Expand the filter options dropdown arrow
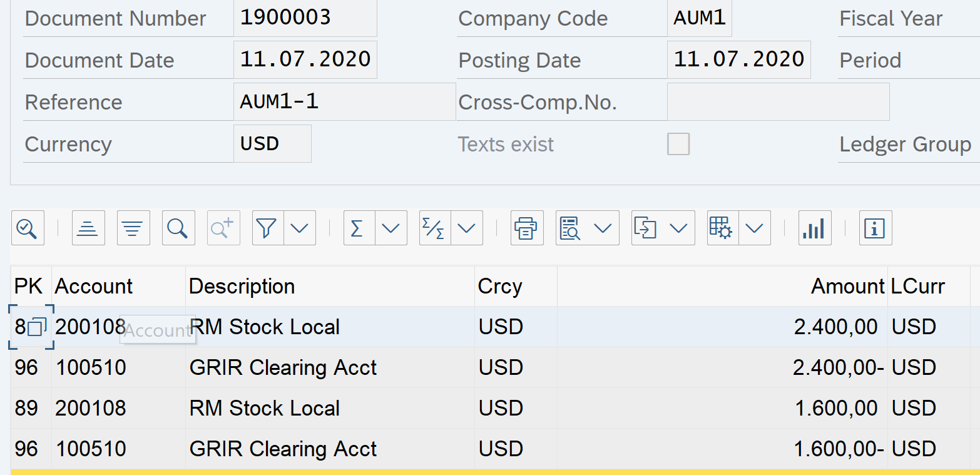Viewport: 980px width, 475px height. 300,228
